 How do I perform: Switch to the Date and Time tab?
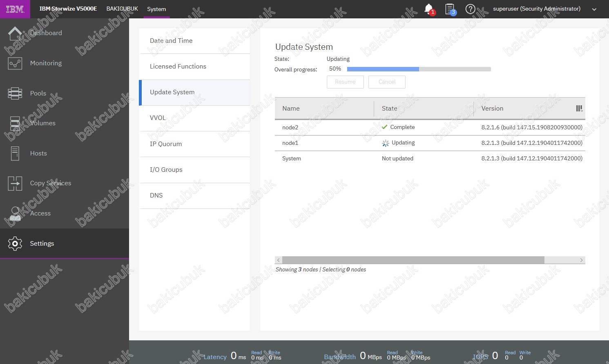pos(194,41)
